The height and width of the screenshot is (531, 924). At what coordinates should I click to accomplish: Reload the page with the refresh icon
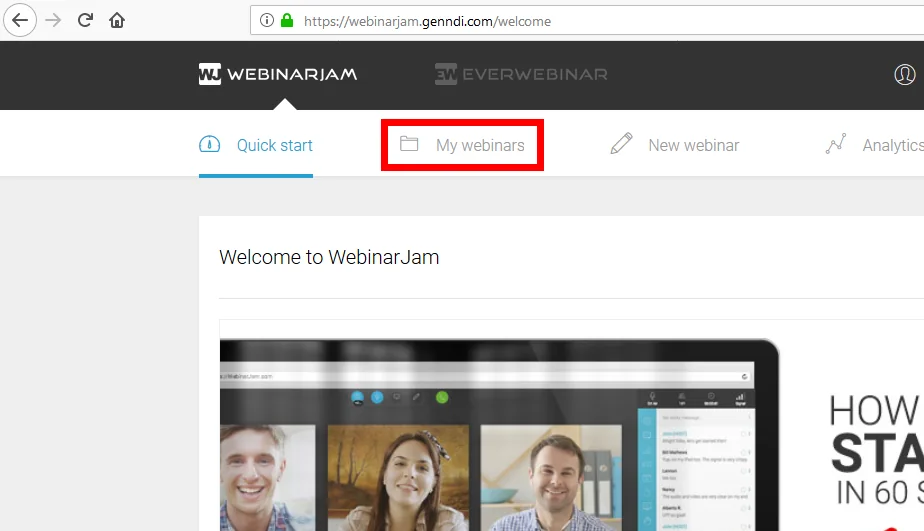[x=85, y=20]
